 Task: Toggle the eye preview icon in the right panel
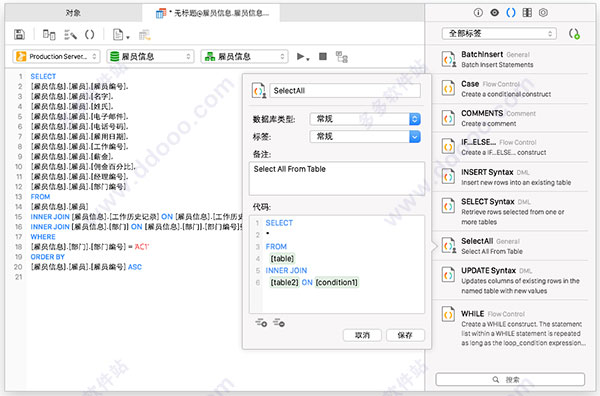point(494,13)
